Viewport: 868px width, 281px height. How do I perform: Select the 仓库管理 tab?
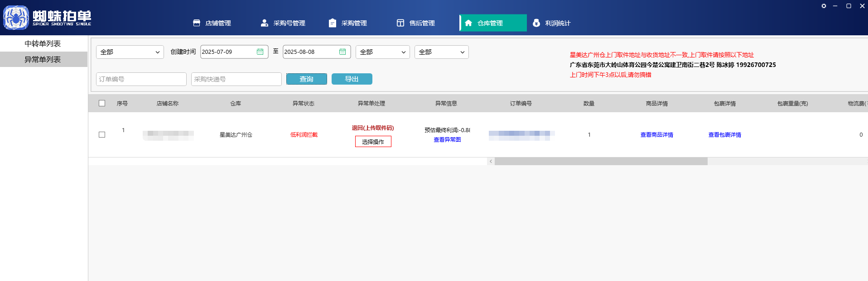[493, 23]
